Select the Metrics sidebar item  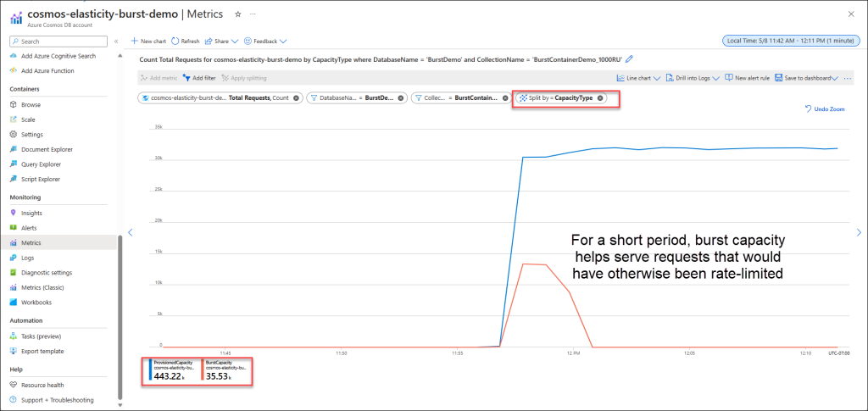tap(59, 243)
